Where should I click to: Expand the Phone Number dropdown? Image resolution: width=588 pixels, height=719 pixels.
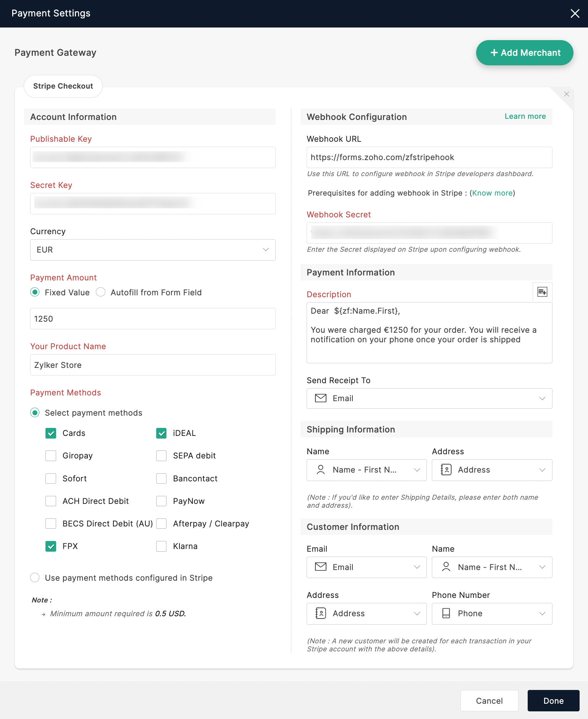(x=492, y=614)
